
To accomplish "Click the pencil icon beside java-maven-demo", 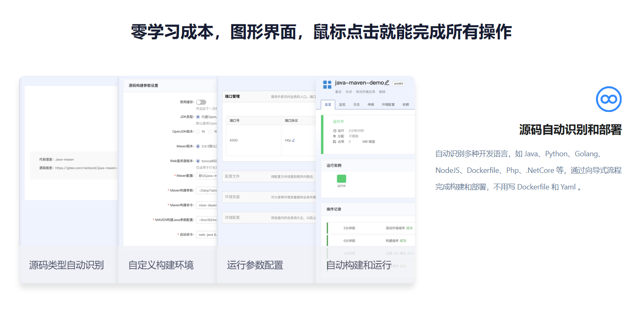I will pos(387,82).
